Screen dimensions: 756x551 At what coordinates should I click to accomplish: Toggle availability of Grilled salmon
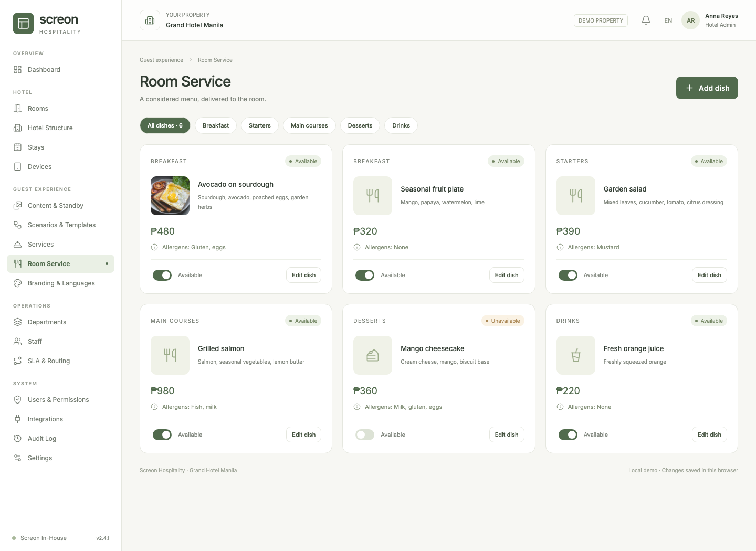click(162, 435)
